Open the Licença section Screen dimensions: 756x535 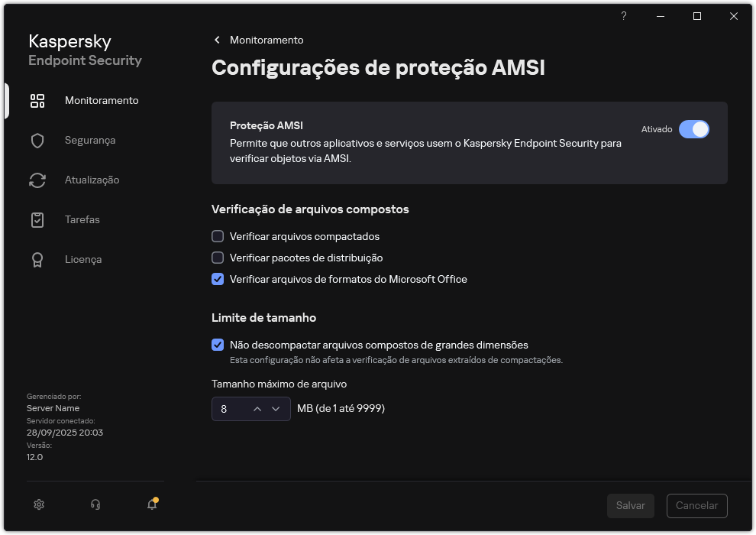83,259
